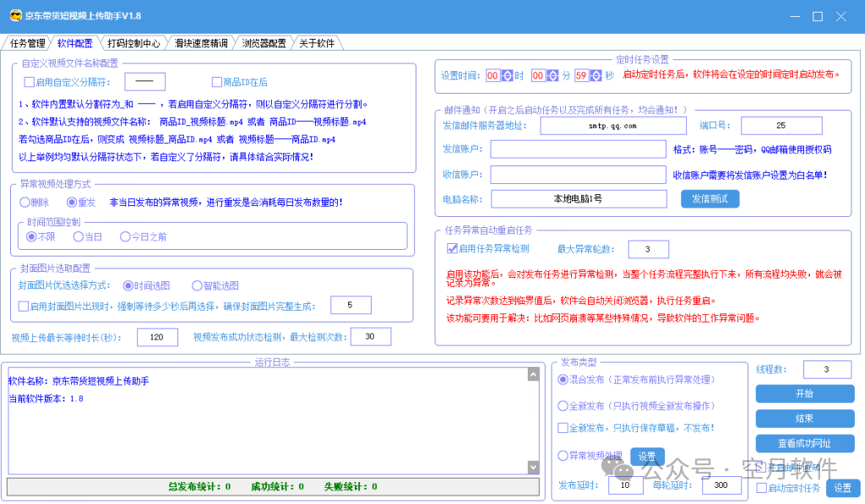865x504 pixels.
Task: Open the 关于软件 tab
Action: [317, 43]
